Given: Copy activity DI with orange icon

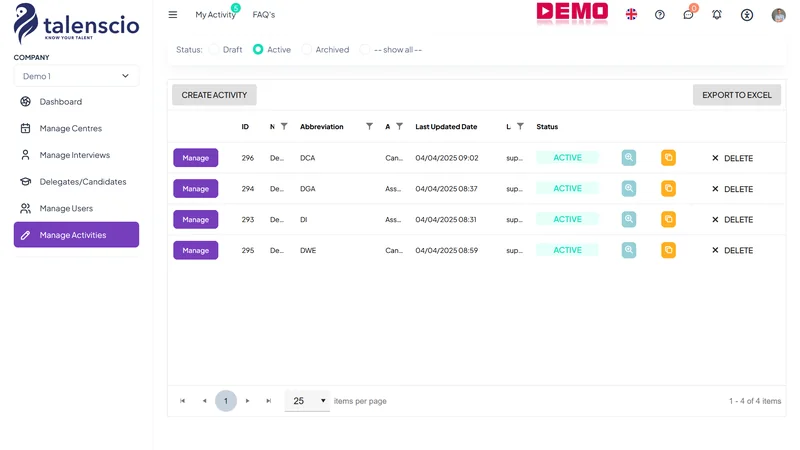Looking at the screenshot, I should (668, 219).
